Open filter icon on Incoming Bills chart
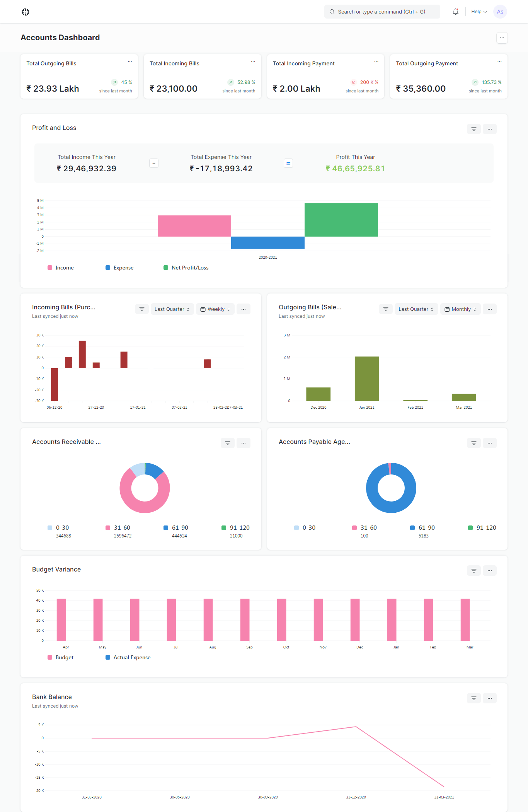 (142, 309)
